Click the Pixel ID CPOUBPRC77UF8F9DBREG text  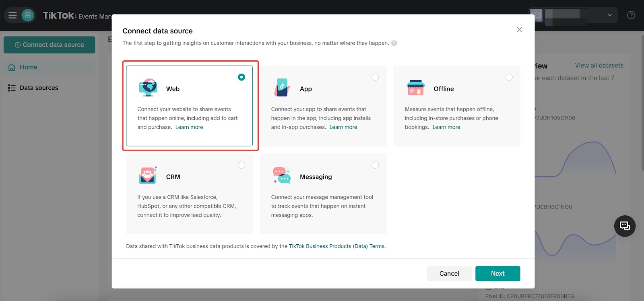530,296
